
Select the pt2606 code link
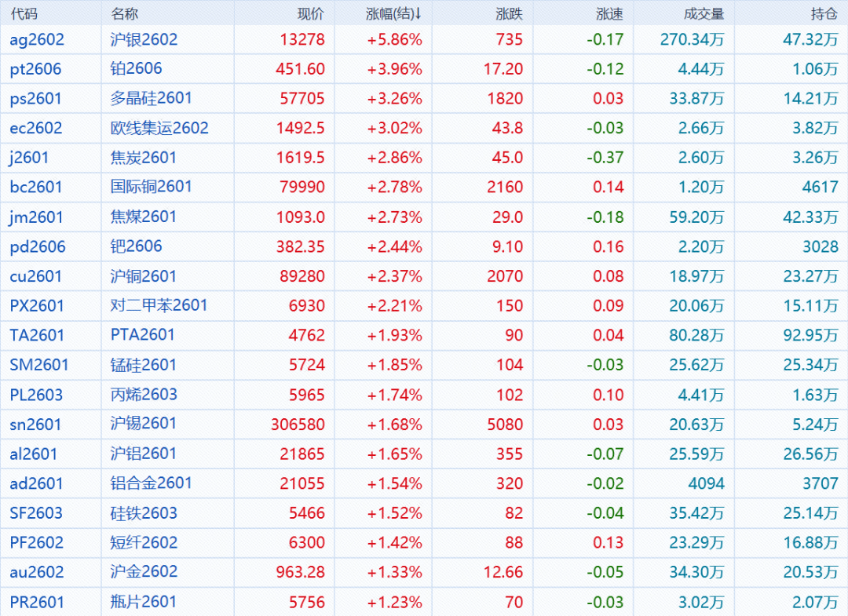(x=35, y=69)
